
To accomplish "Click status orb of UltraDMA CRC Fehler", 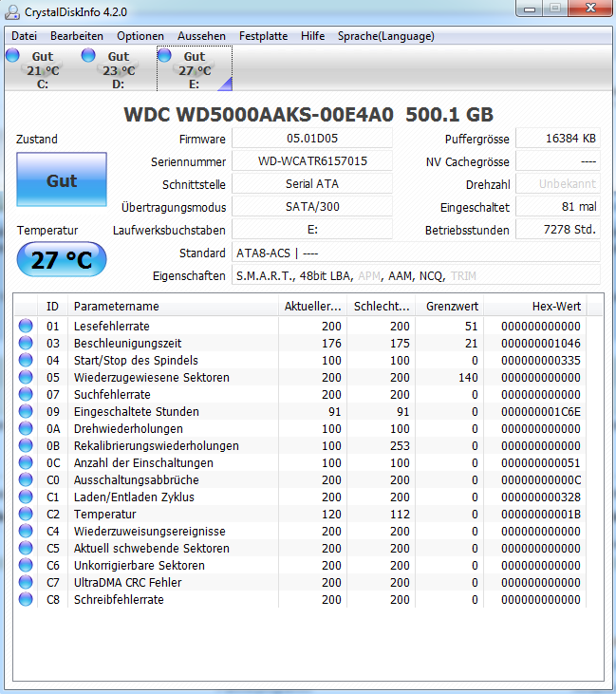I will 26,582.
